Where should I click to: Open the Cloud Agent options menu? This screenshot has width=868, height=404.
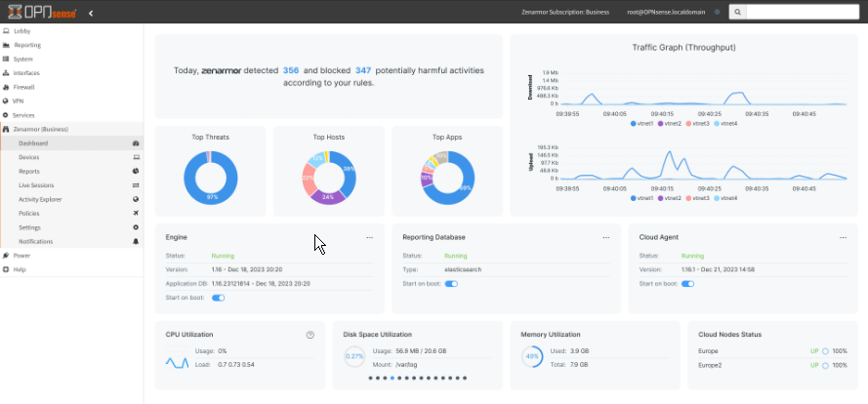[843, 237]
